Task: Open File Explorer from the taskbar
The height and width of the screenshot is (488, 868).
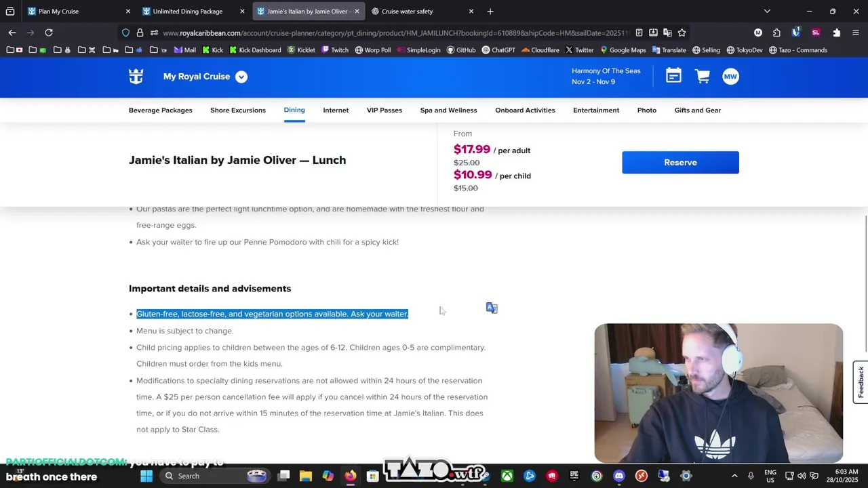Action: (306, 476)
